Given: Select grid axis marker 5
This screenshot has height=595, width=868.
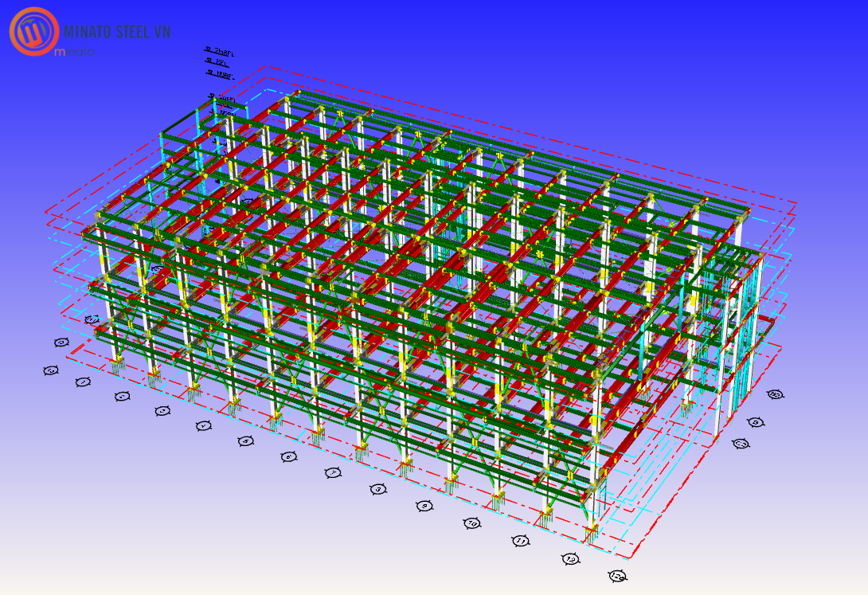Looking at the screenshot, I should coord(246,441).
